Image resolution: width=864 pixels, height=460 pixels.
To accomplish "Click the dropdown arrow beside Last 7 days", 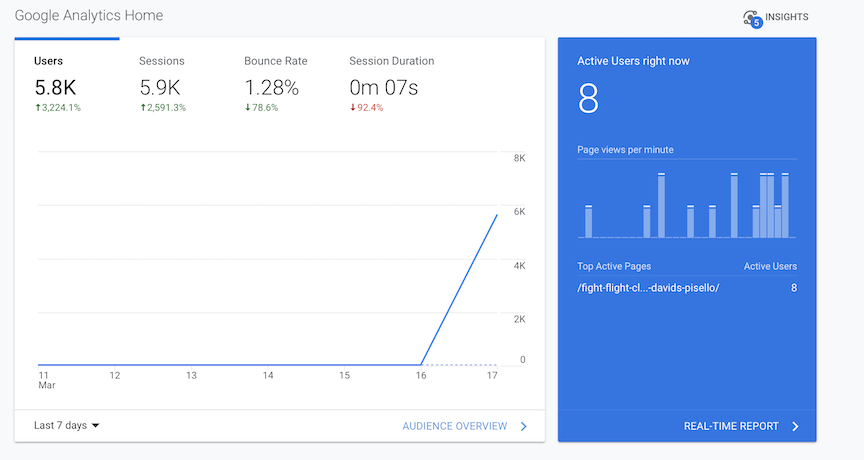I will click(96, 426).
